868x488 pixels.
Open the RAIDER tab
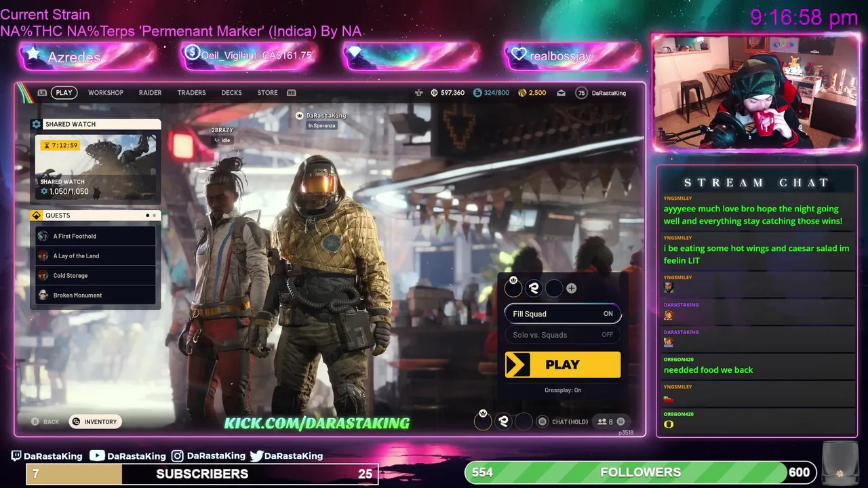point(150,93)
